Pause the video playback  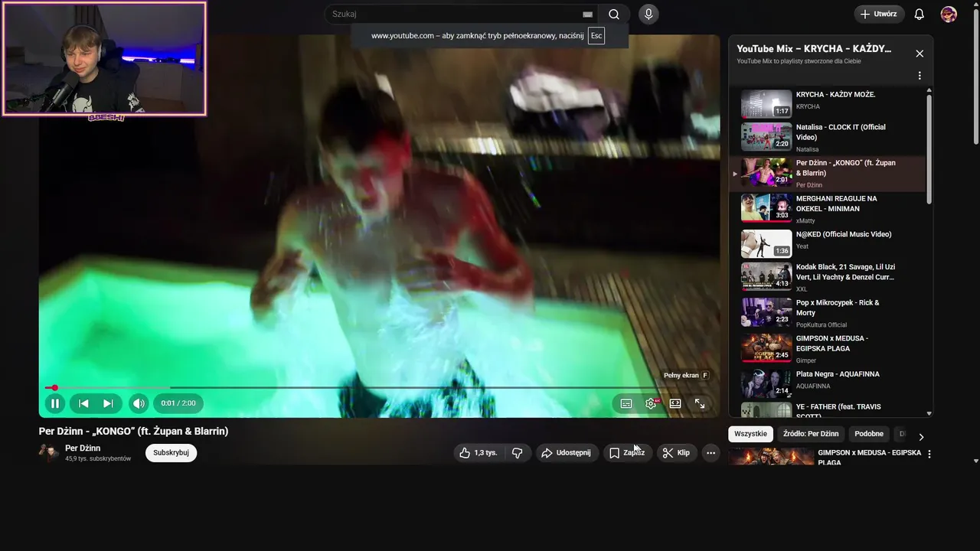(54, 403)
